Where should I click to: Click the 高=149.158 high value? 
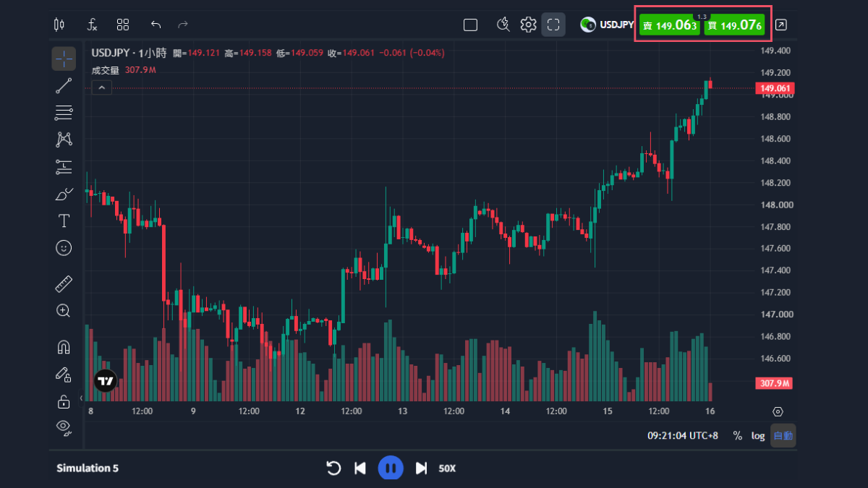248,53
